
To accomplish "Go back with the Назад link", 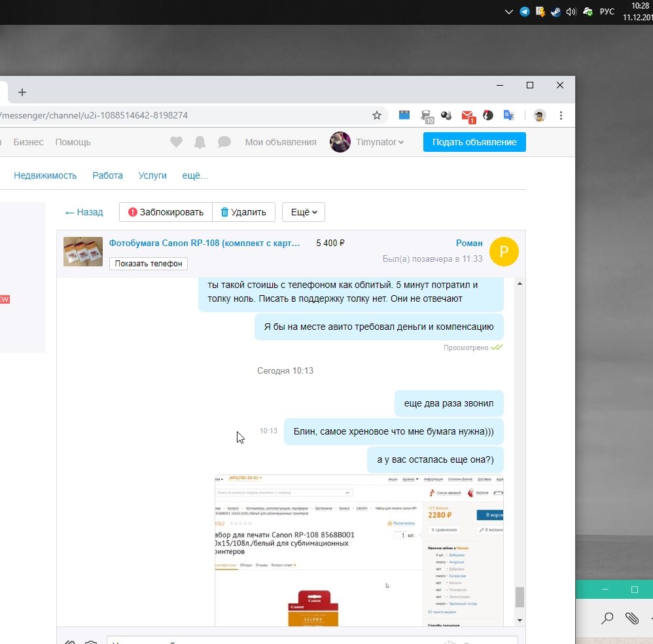I will (x=84, y=212).
